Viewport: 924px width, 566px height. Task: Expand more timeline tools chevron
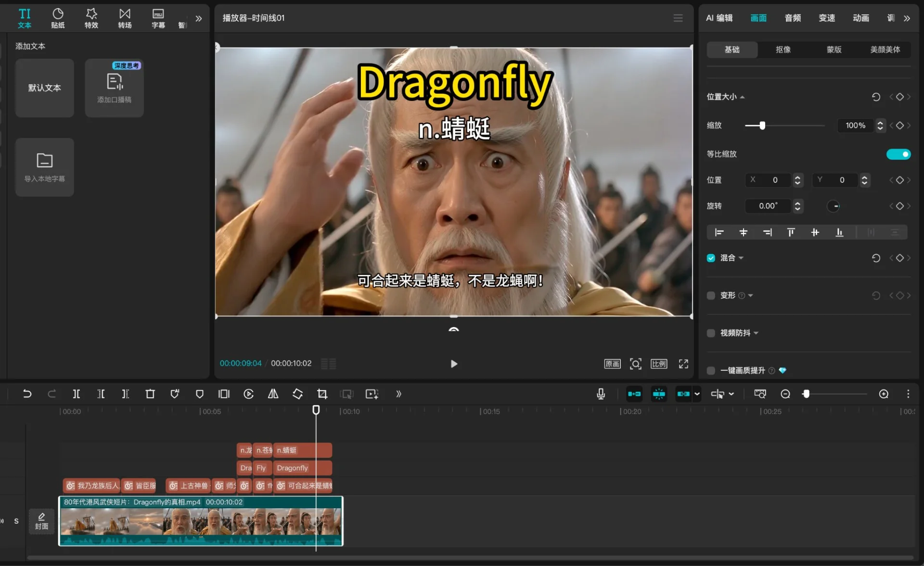[x=398, y=394]
